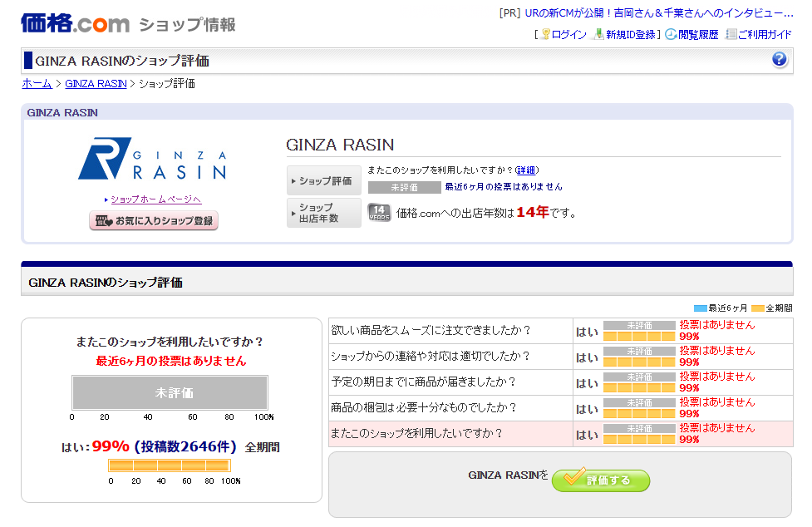Click the pink row またこのショップを利用したいですか？
This screenshot has height=527, width=812.
point(561,434)
